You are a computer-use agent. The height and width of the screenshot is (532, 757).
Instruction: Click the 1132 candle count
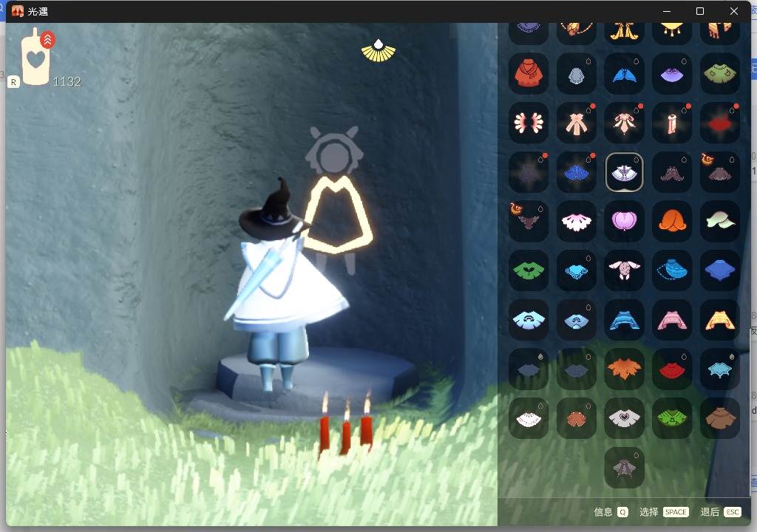67,81
